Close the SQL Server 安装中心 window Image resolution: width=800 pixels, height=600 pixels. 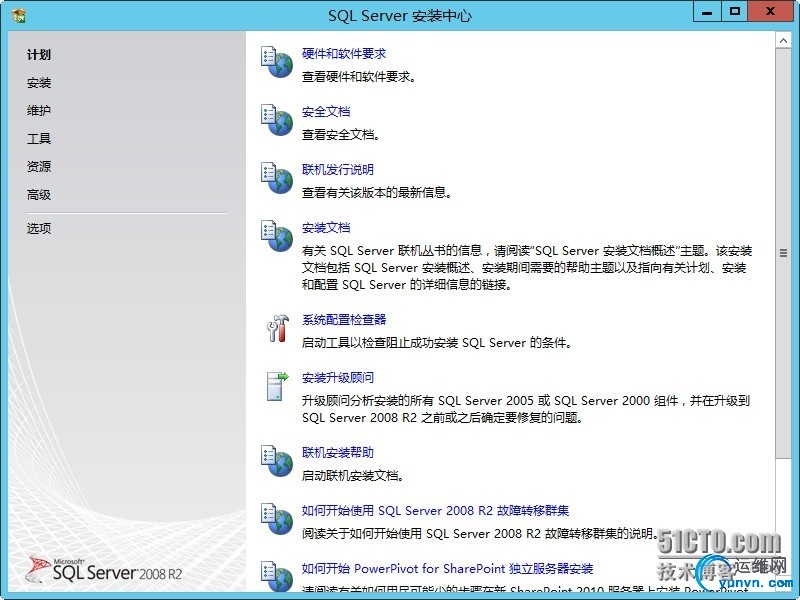tap(770, 12)
